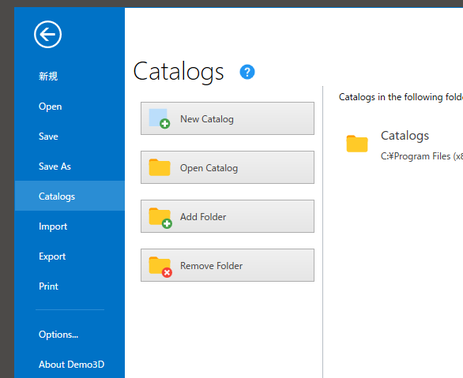
Task: Click the back arrow circle icon
Action: click(48, 34)
